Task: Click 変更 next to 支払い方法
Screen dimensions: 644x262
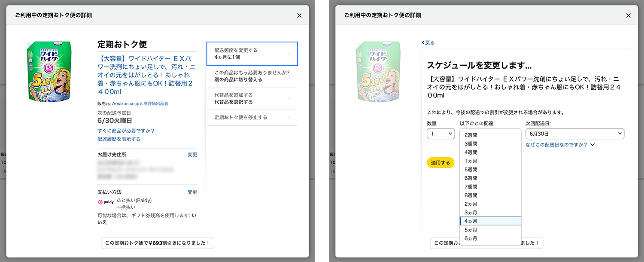Action: coord(192,192)
